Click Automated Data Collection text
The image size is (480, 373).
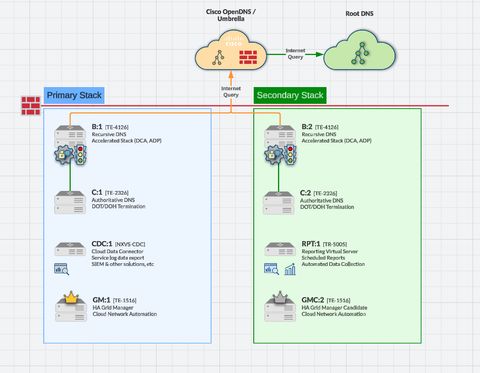[333, 264]
